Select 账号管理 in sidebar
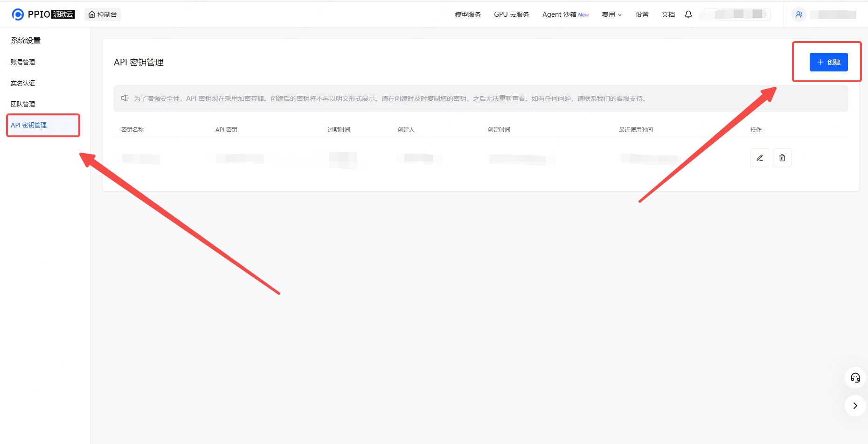This screenshot has height=444, width=868. click(x=23, y=62)
